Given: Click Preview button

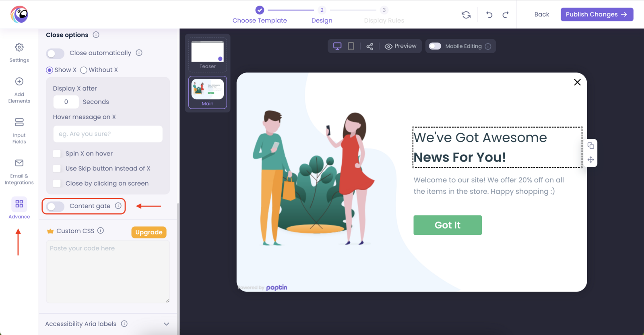Looking at the screenshot, I should (401, 46).
